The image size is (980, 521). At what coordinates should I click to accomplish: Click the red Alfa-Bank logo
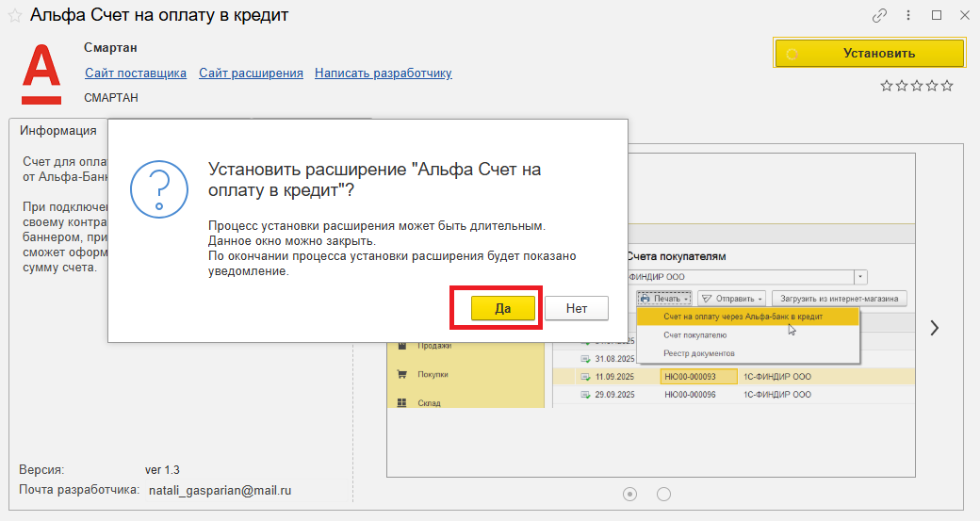pos(41,74)
